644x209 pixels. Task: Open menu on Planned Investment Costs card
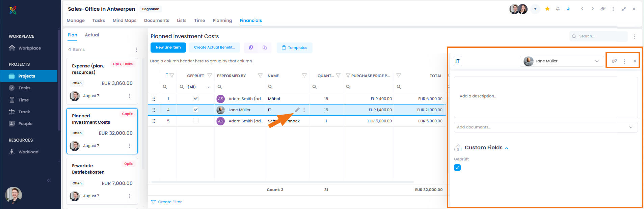pyautogui.click(x=129, y=146)
